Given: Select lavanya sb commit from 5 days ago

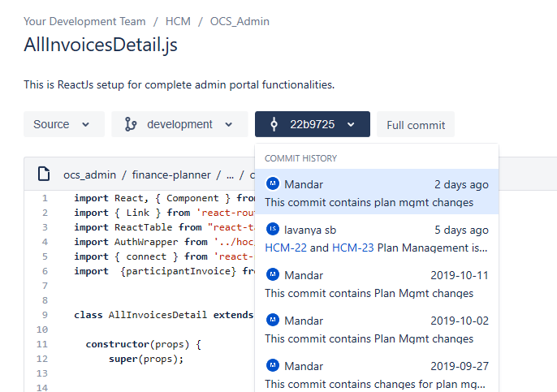Looking at the screenshot, I should (x=377, y=237).
